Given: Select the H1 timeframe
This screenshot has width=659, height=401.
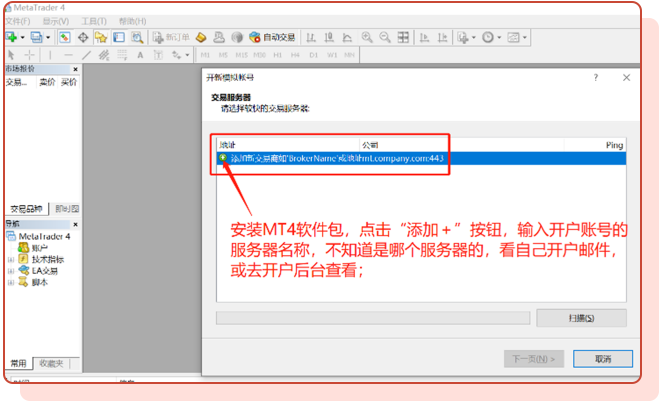Looking at the screenshot, I should [x=277, y=55].
